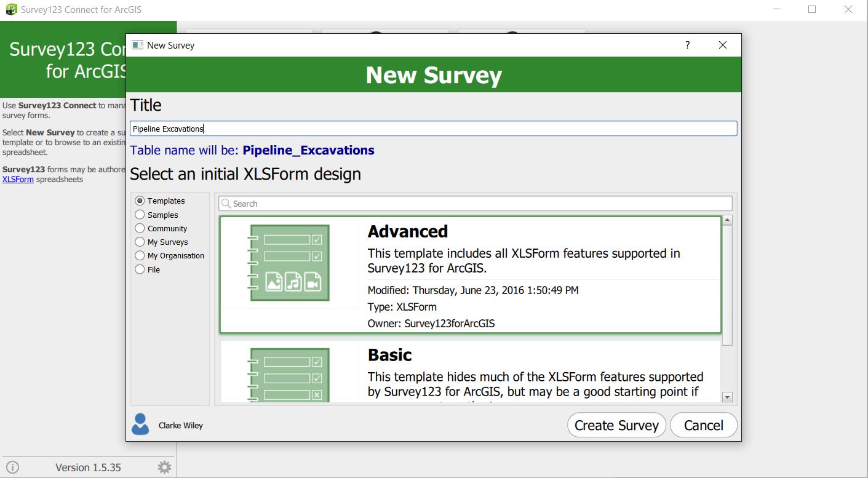Click the Clarke Wiley user name
Image resolution: width=868 pixels, height=478 pixels.
181,425
